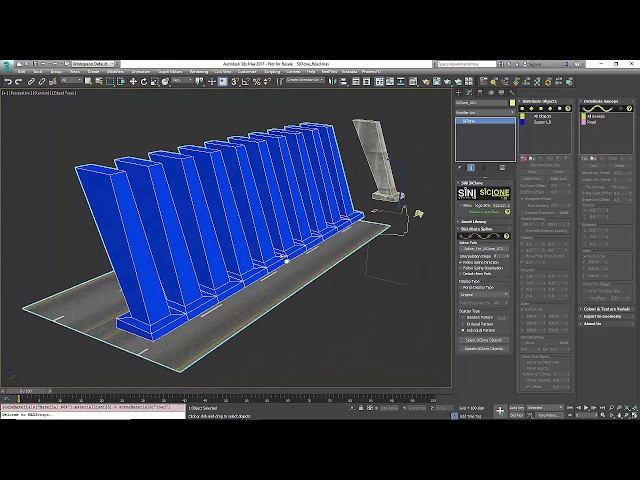Open the reference coordinate system dropdown
The image size is (640, 480).
182,81
